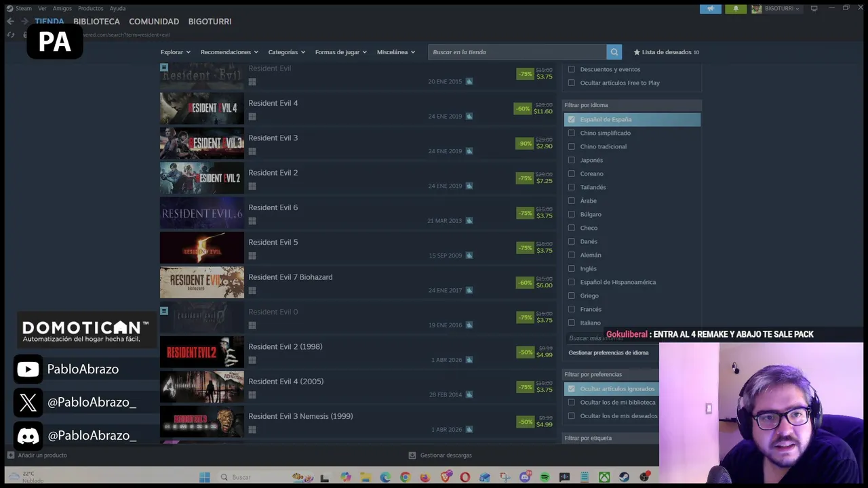Click the Resident Evil 0 list marker icon

(x=164, y=311)
